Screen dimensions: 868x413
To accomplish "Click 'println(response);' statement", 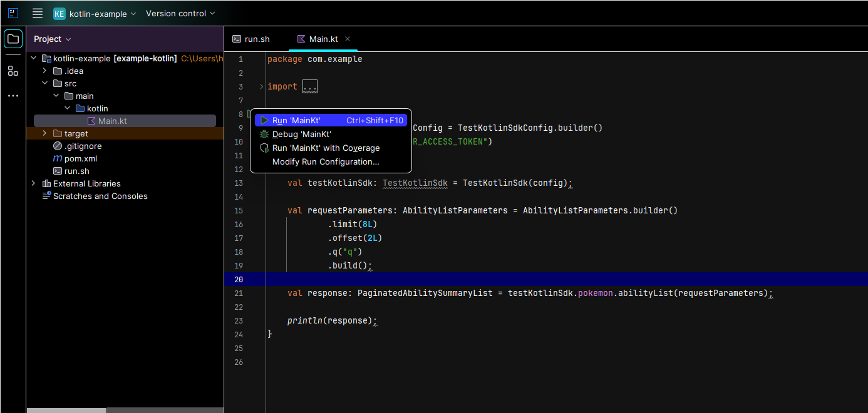I will click(333, 320).
